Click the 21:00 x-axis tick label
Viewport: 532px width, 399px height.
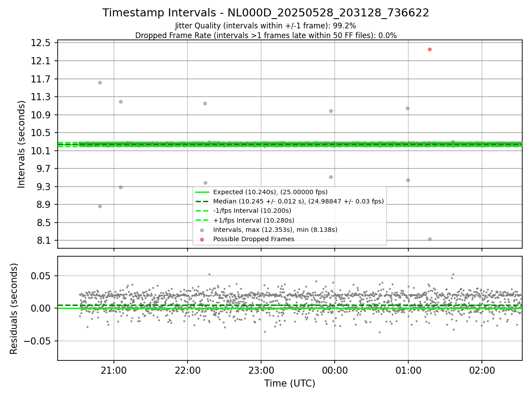pyautogui.click(x=114, y=370)
